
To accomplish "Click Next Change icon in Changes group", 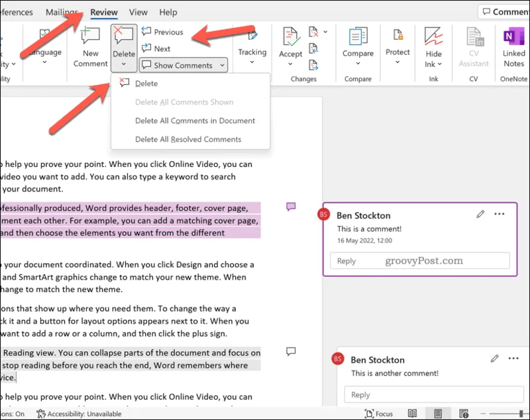I will [313, 64].
